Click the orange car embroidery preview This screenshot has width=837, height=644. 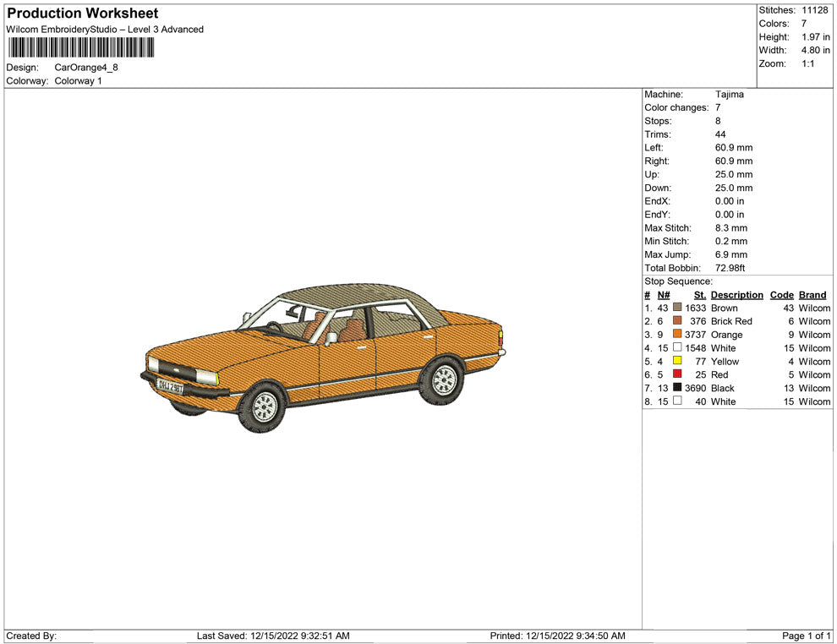(323, 357)
